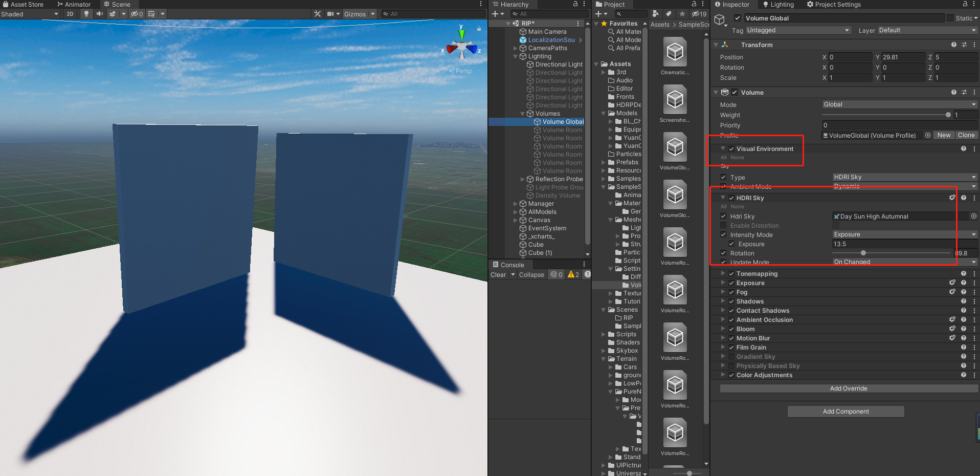Click the search-by-label tag icon in Project
This screenshot has height=476, width=980.
(x=669, y=14)
